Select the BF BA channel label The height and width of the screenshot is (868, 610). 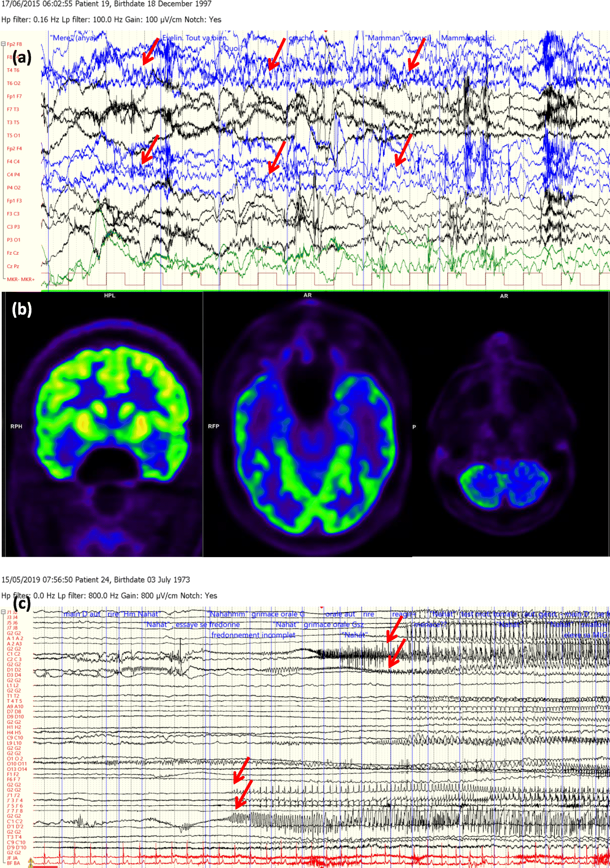(x=13, y=863)
